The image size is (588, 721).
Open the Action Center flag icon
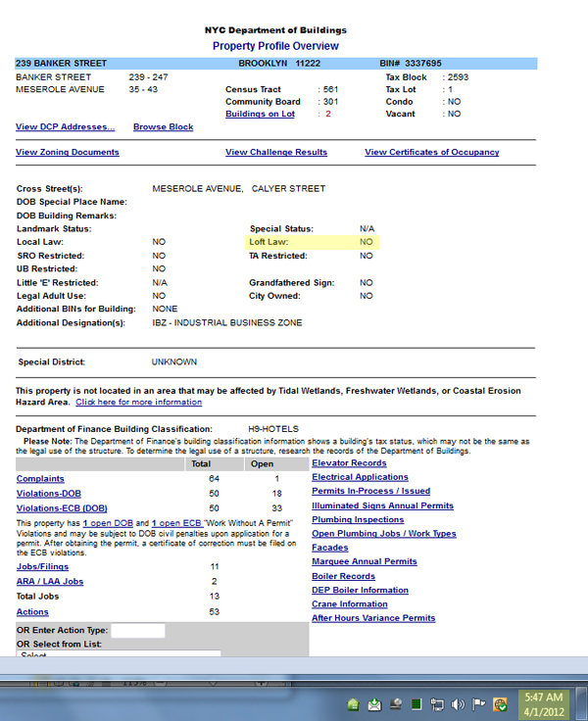[479, 703]
